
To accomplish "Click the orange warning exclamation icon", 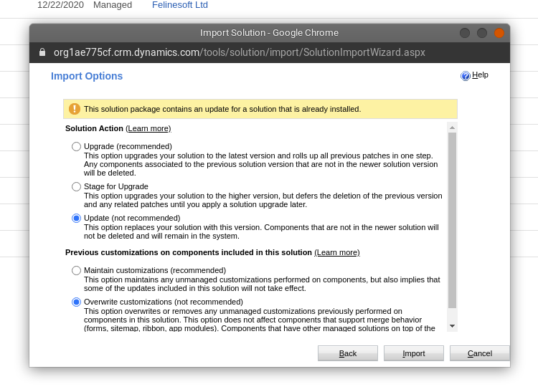I will coord(75,109).
